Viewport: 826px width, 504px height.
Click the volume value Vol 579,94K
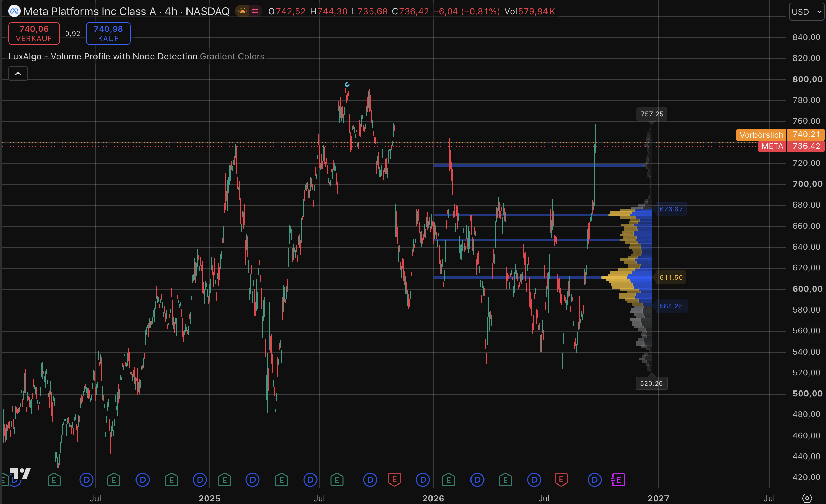click(x=530, y=11)
